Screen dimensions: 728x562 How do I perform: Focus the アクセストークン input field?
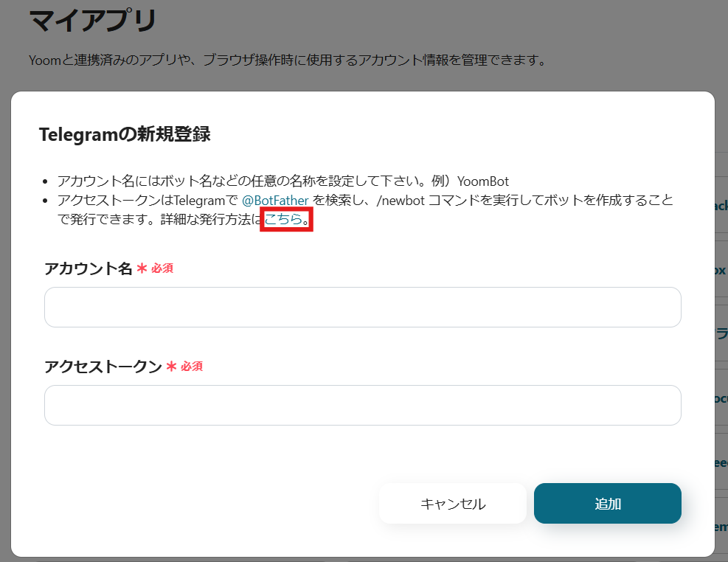tap(363, 405)
